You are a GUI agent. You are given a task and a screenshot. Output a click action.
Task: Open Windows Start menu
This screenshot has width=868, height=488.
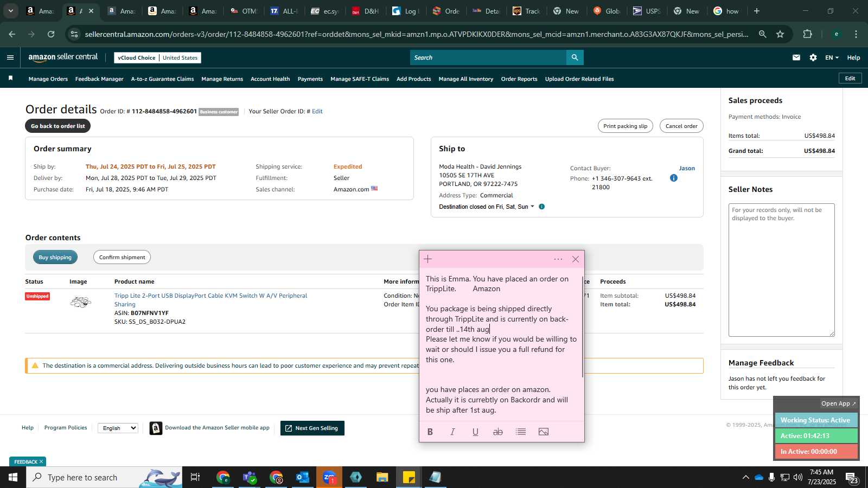click(x=13, y=477)
